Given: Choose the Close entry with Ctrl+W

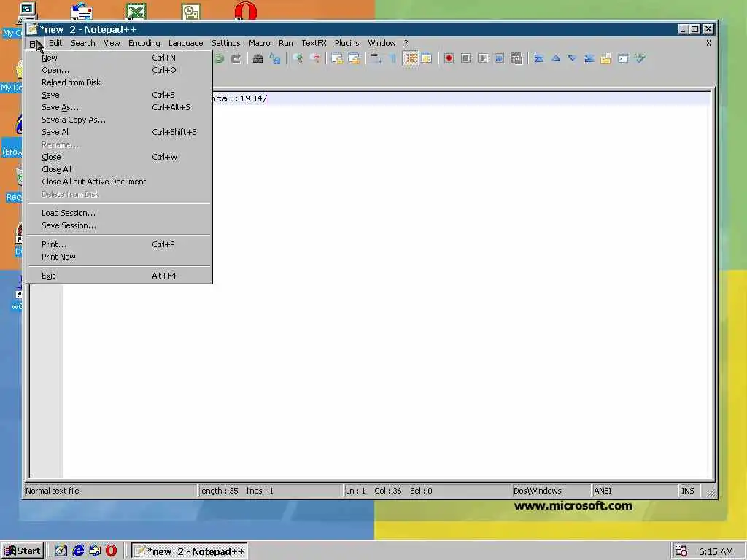Looking at the screenshot, I should pos(119,157).
